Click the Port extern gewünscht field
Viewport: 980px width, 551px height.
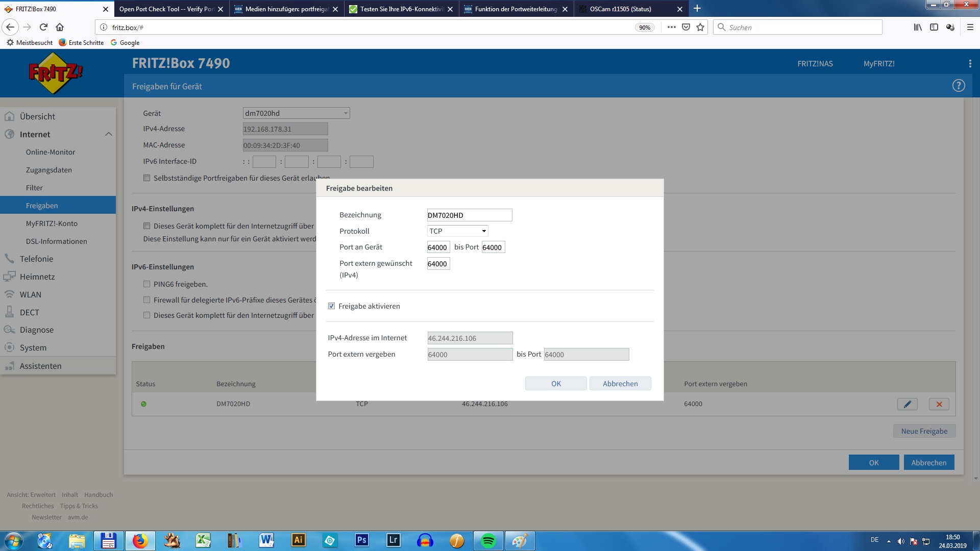click(x=438, y=264)
